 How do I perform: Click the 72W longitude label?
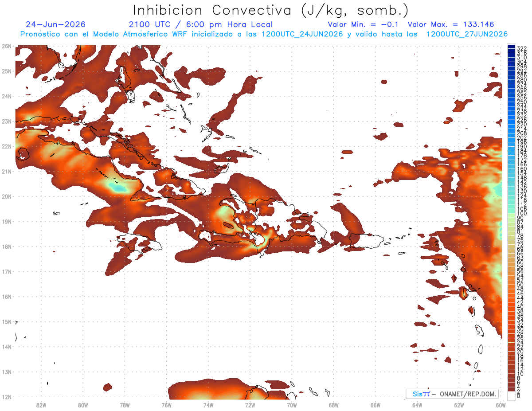click(250, 405)
